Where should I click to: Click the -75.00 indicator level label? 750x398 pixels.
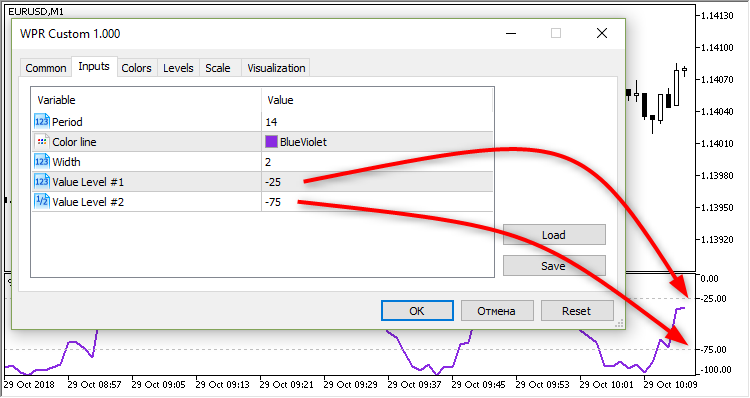point(713,350)
